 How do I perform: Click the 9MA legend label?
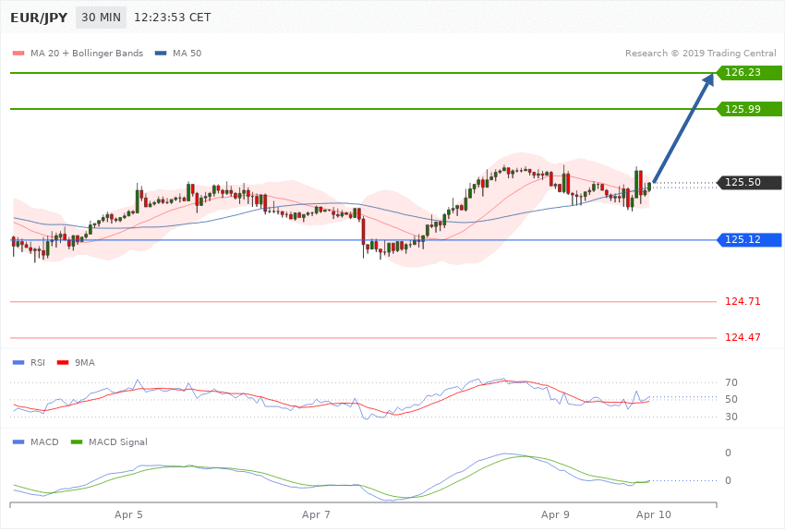[x=85, y=362]
